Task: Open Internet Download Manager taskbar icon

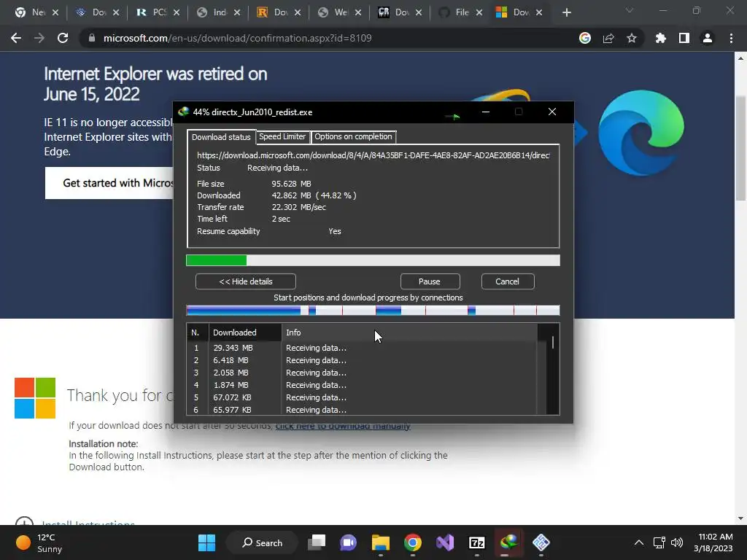Action: point(508,542)
